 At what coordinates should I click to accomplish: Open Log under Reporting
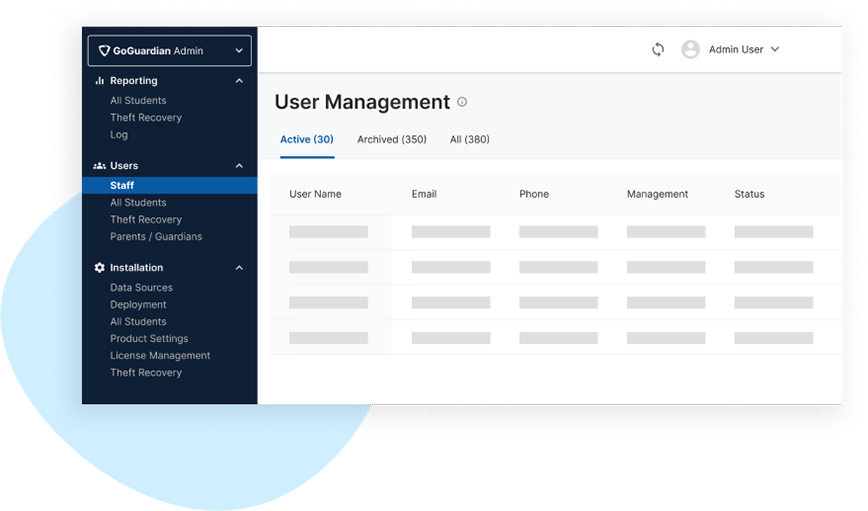[x=118, y=135]
